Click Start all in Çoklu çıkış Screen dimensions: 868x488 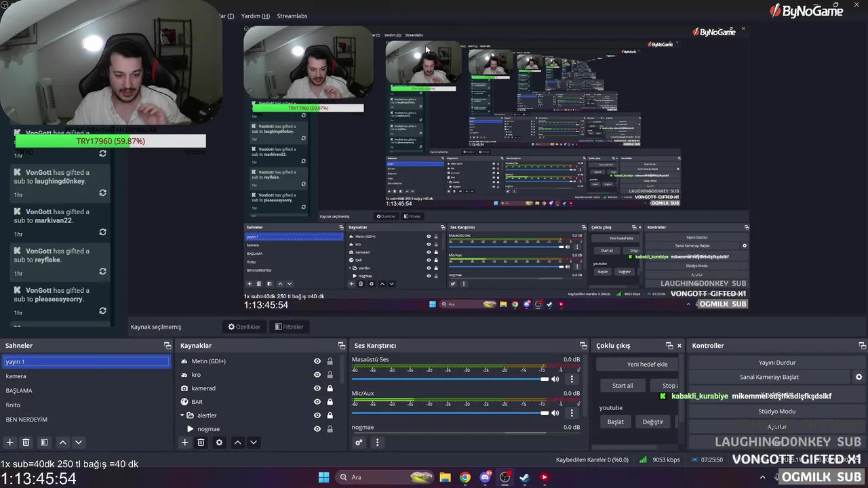click(623, 386)
